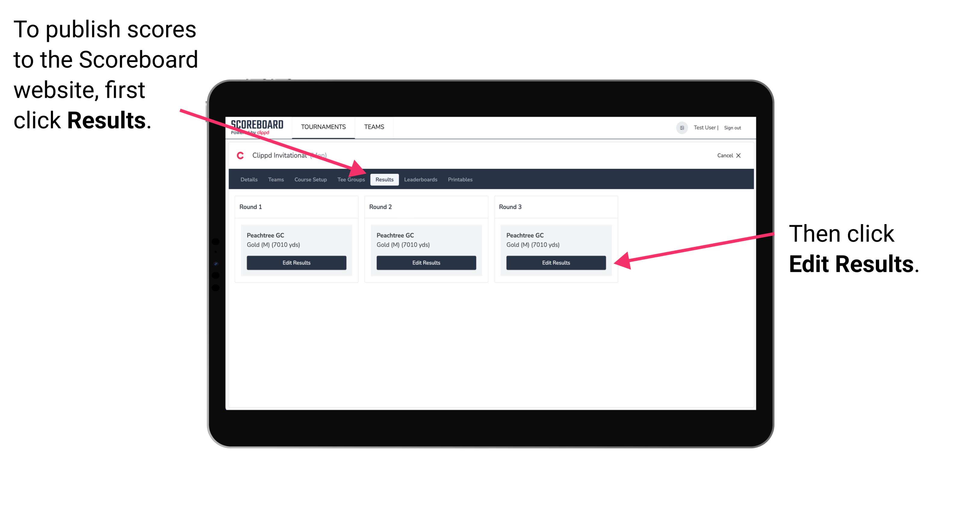Click Edit Results for Round 2
980x527 pixels.
pos(427,263)
